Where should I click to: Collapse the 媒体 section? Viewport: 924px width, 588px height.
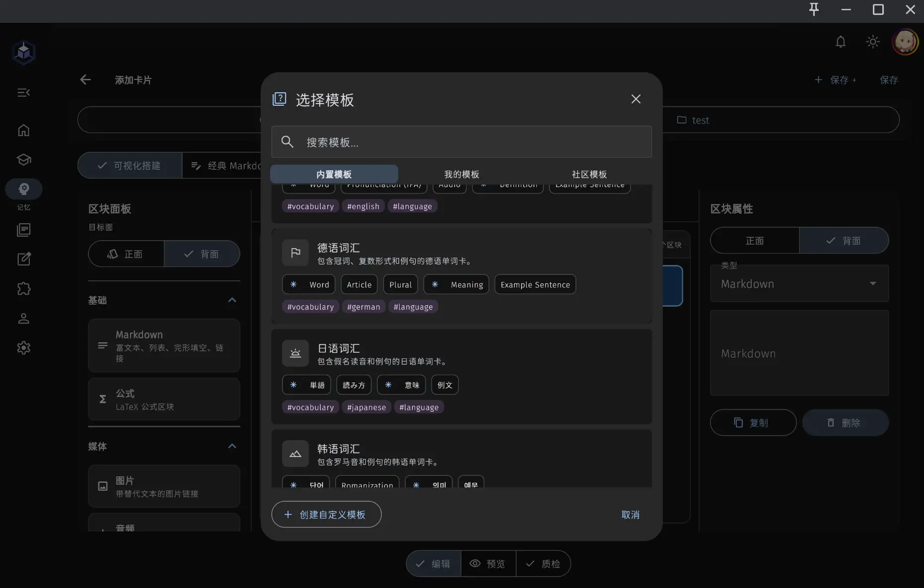tap(231, 446)
